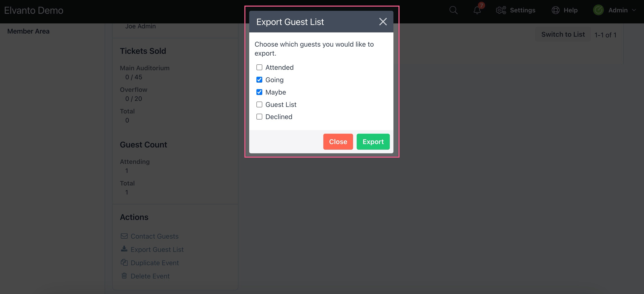Click the Main Auditorium label
This screenshot has width=644, height=294.
[144, 68]
